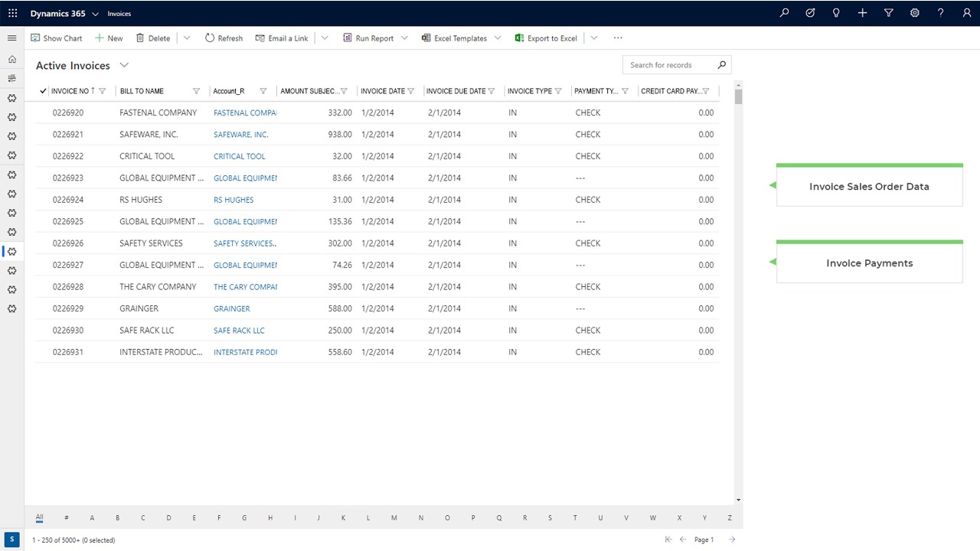
Task: Filter the INVOICE TYPE column
Action: [x=558, y=91]
